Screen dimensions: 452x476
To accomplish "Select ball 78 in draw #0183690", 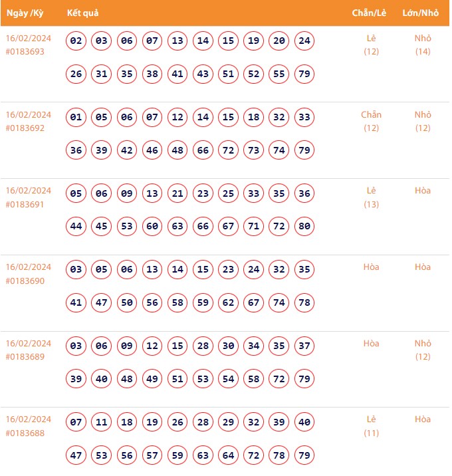I will pos(304,302).
